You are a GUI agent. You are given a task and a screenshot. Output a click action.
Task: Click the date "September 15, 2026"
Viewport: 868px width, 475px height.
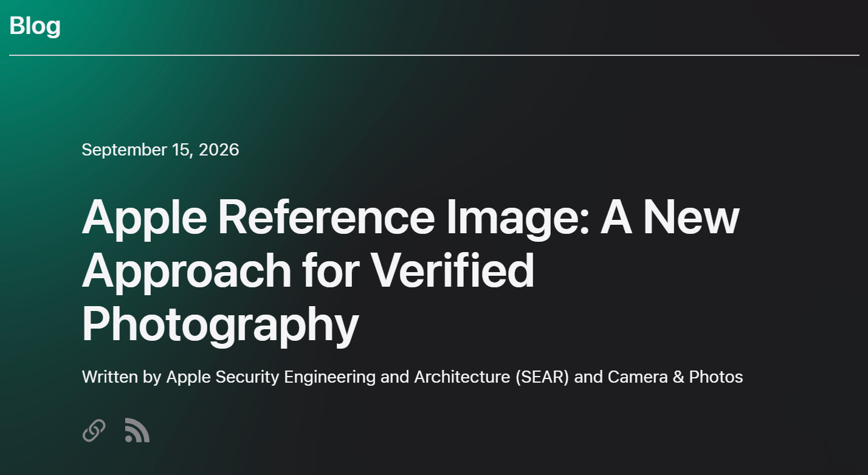(160, 149)
